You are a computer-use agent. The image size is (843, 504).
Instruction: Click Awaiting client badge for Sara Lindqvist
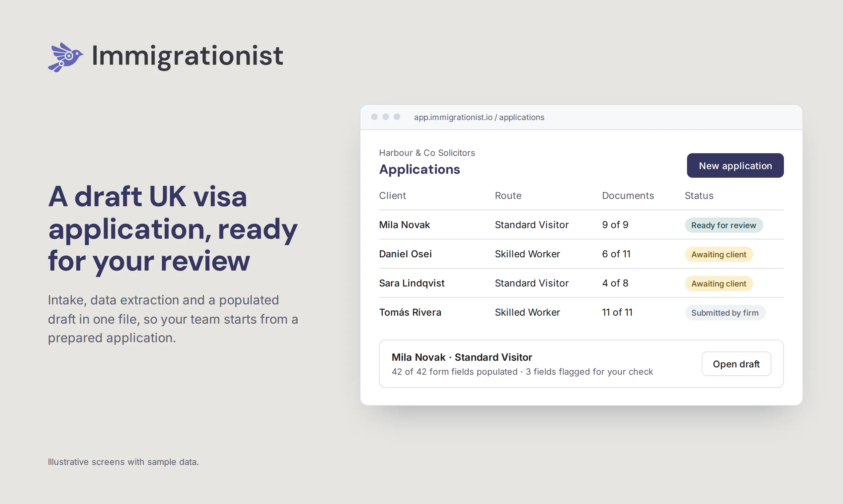719,283
